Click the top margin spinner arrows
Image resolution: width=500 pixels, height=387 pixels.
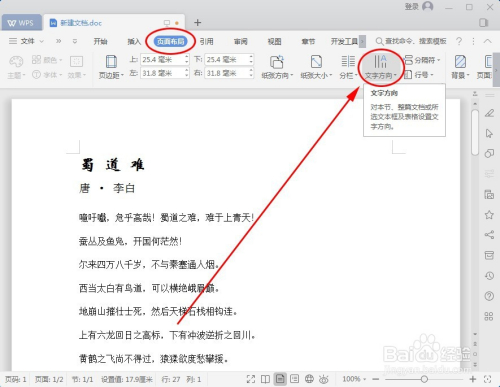point(187,60)
